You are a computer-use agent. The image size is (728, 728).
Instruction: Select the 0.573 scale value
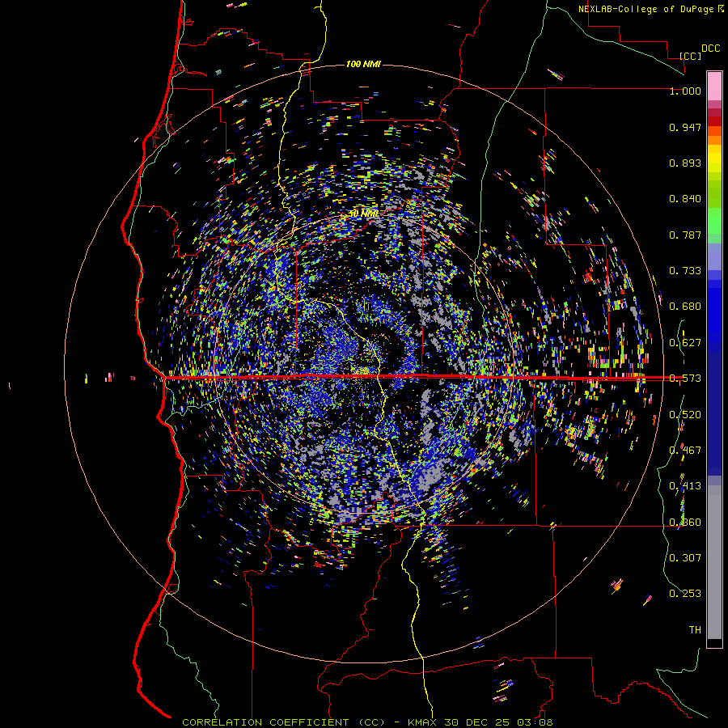coord(685,379)
